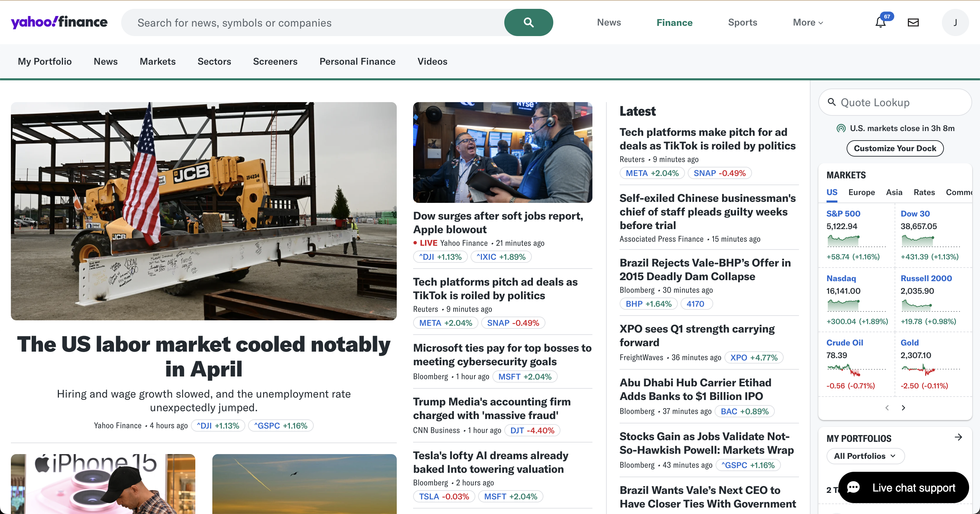
Task: Go to next markets carousel page
Action: [x=903, y=407]
